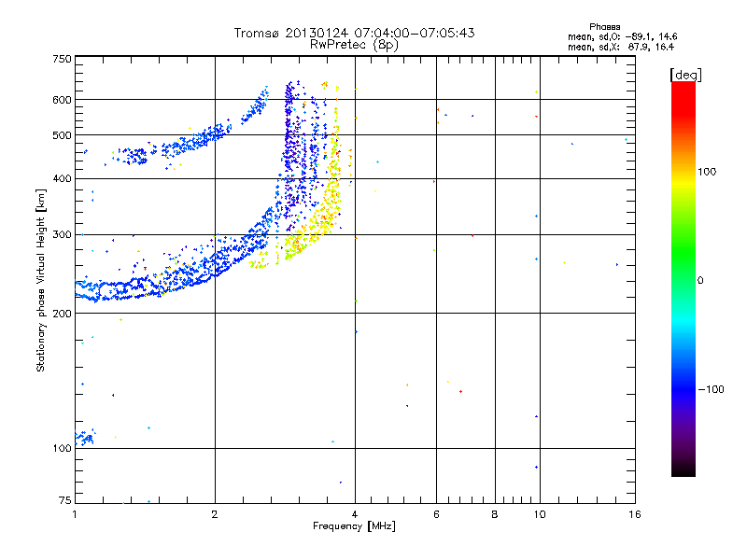
Task: Click the x-axis tick label '8'
Action: click(x=495, y=514)
